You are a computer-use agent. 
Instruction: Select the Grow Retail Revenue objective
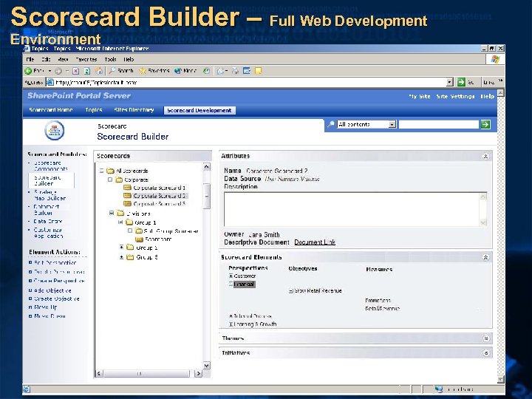318,291
